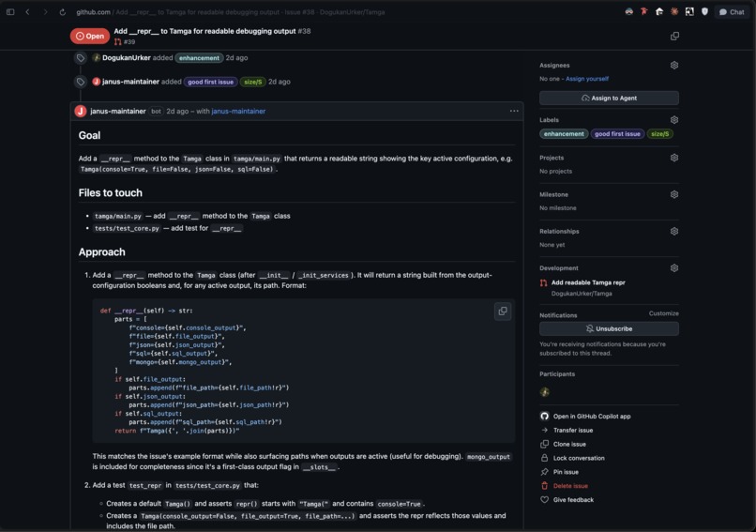Click the 'Goal' heading

pyautogui.click(x=90, y=135)
